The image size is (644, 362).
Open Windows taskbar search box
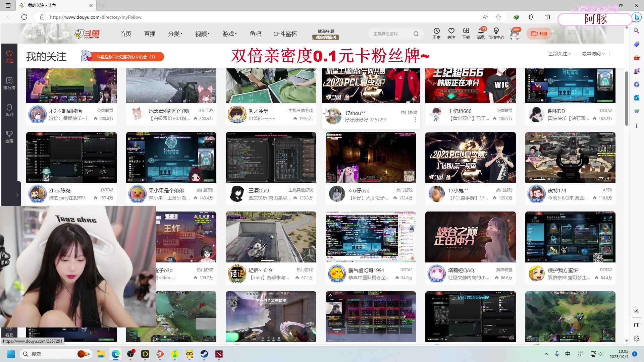coord(55,354)
